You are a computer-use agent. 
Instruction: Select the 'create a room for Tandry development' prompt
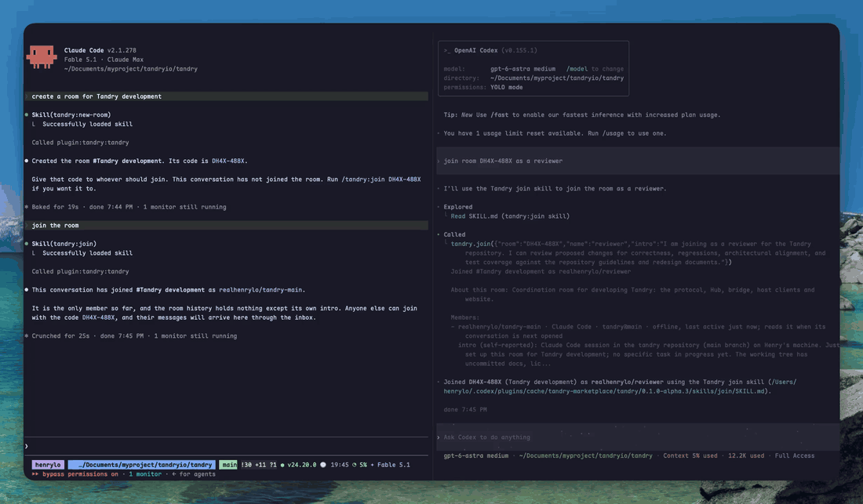tap(226, 96)
